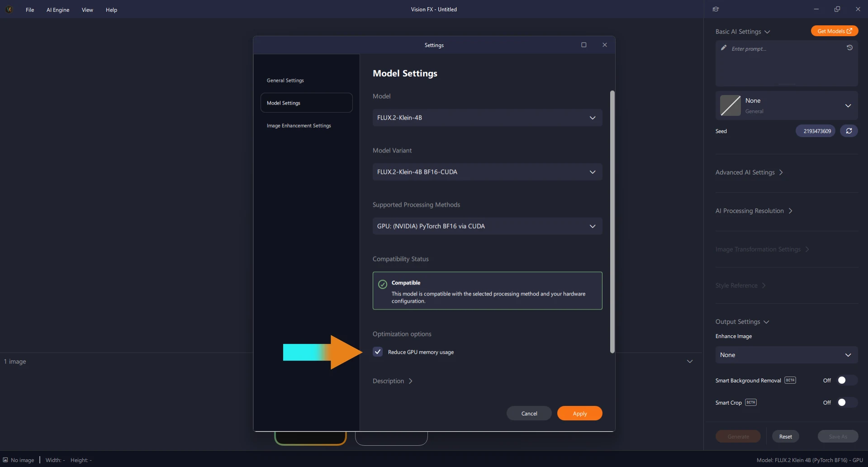Click the Enter prompt text field
This screenshot has width=868, height=467.
tap(787, 63)
